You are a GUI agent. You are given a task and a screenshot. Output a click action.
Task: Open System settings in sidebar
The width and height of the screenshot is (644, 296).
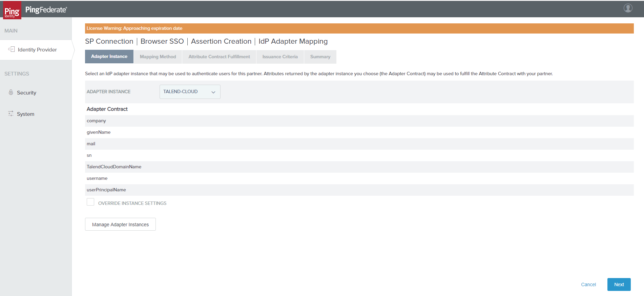(x=25, y=114)
